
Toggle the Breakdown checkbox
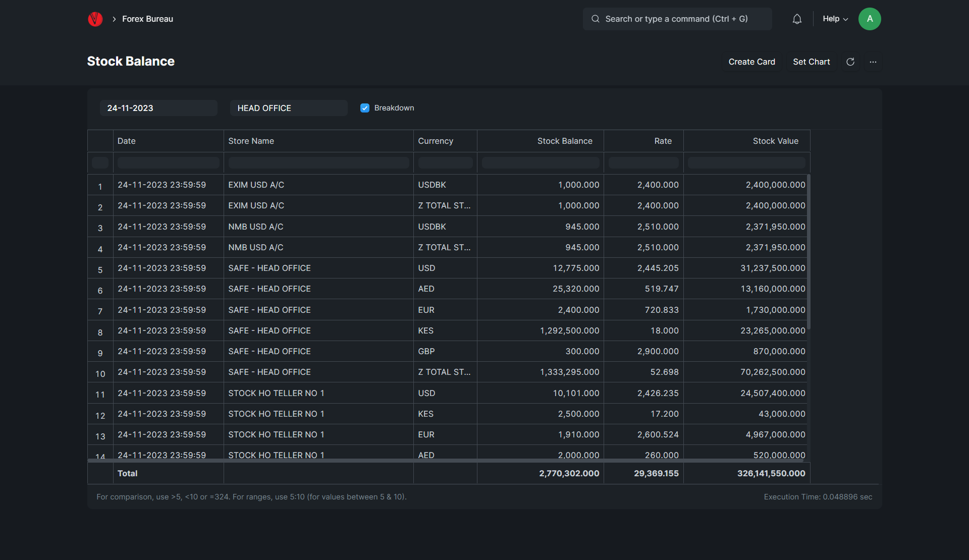(x=365, y=108)
